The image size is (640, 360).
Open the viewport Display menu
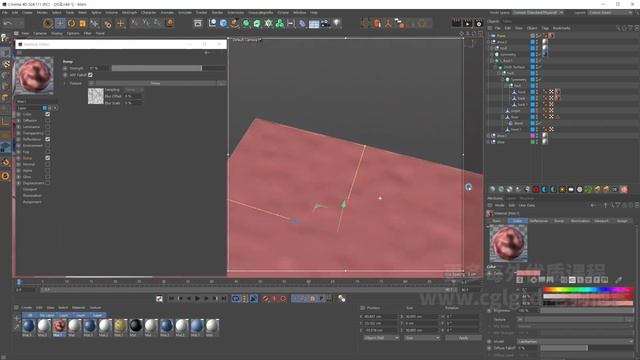57,33
